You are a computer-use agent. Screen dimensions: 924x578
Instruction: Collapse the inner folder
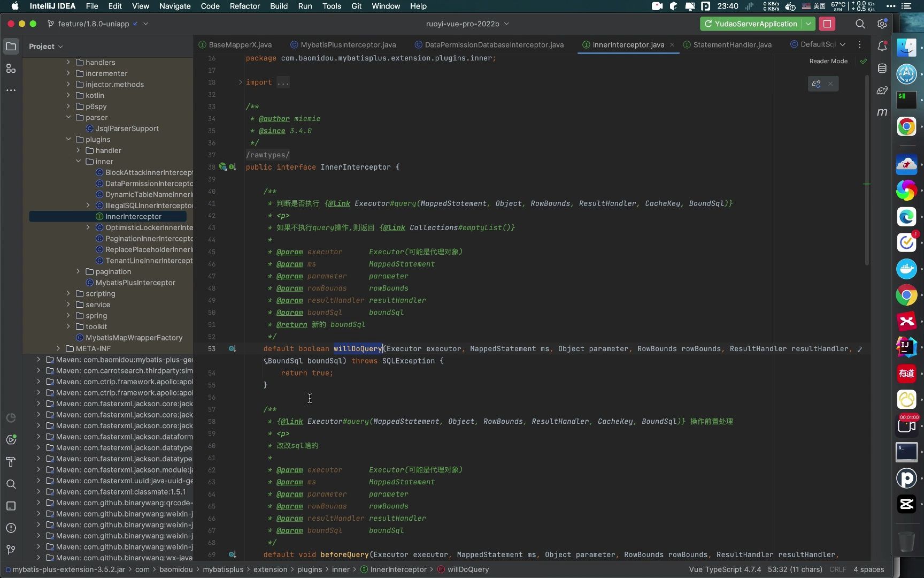[78, 161]
